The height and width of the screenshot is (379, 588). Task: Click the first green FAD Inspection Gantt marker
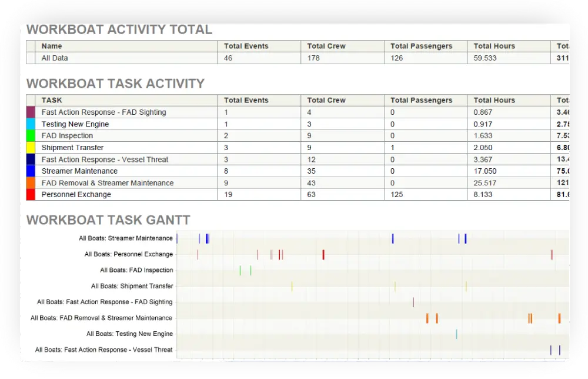pos(240,270)
